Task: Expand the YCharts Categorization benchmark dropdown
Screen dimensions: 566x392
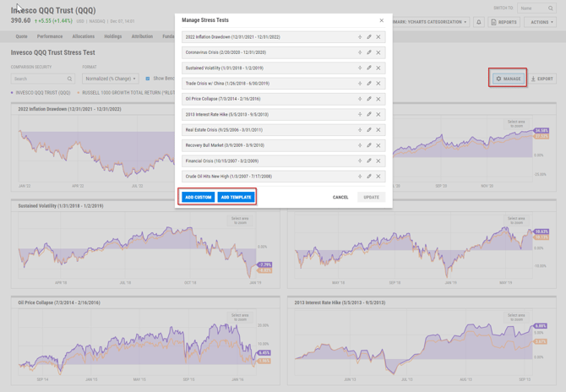Action: pos(432,22)
